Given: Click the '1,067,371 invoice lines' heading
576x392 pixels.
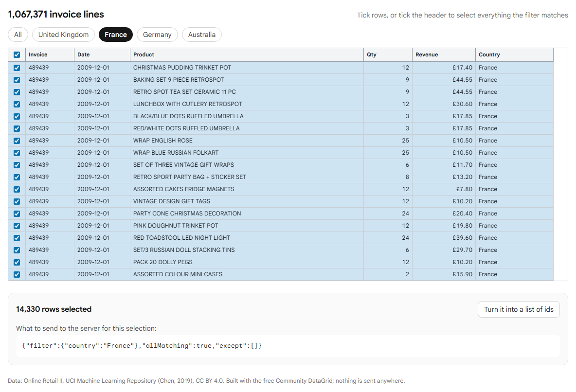Looking at the screenshot, I should tap(56, 14).
